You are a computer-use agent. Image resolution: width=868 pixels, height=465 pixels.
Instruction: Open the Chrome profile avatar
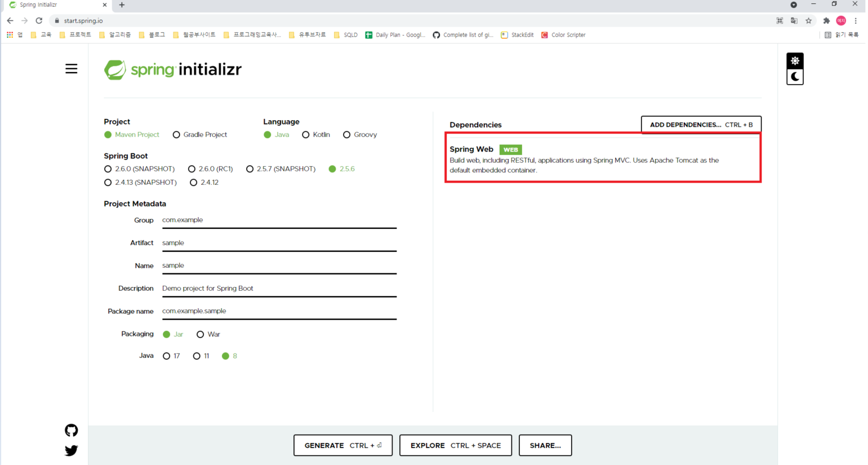[x=841, y=21]
